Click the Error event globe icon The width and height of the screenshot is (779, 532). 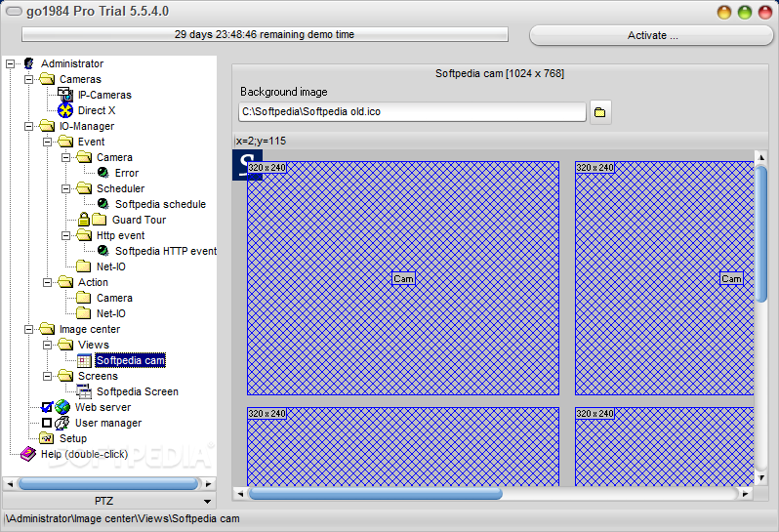pyautogui.click(x=103, y=173)
